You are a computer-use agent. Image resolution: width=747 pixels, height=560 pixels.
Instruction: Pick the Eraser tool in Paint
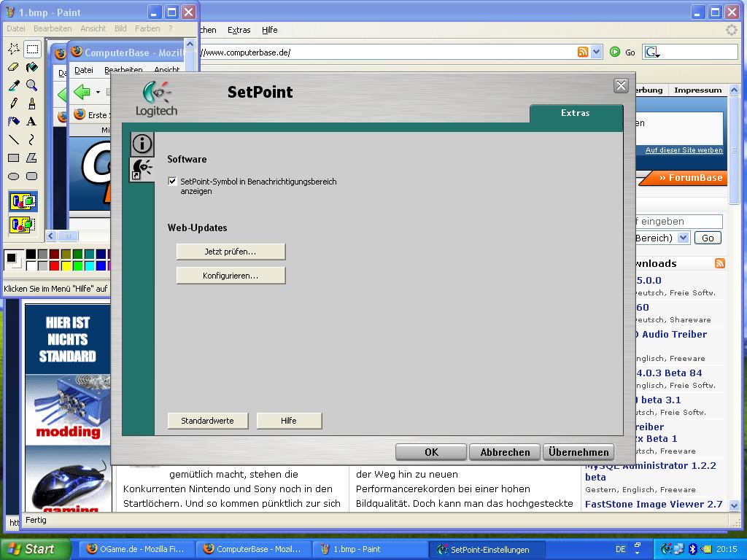[x=14, y=66]
